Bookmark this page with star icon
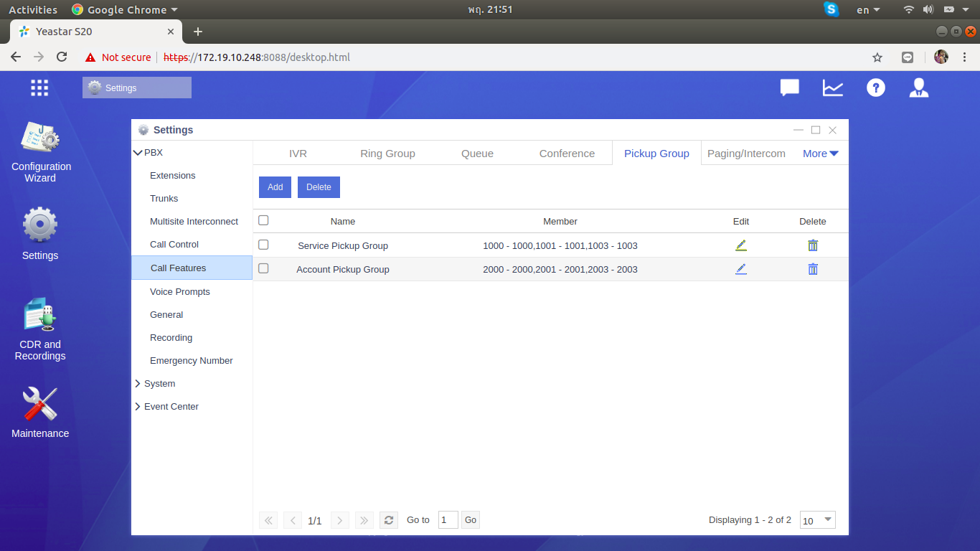Viewport: 980px width, 551px height. point(877,57)
